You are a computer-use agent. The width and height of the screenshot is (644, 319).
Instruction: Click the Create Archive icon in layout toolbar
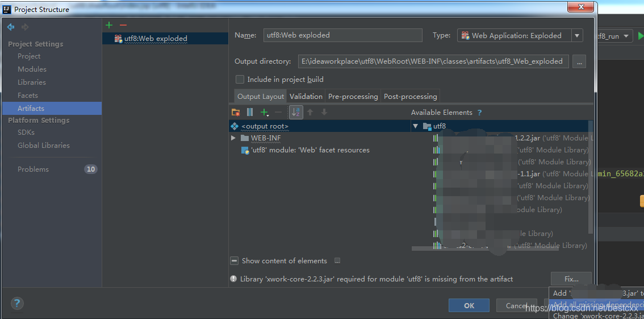click(250, 112)
